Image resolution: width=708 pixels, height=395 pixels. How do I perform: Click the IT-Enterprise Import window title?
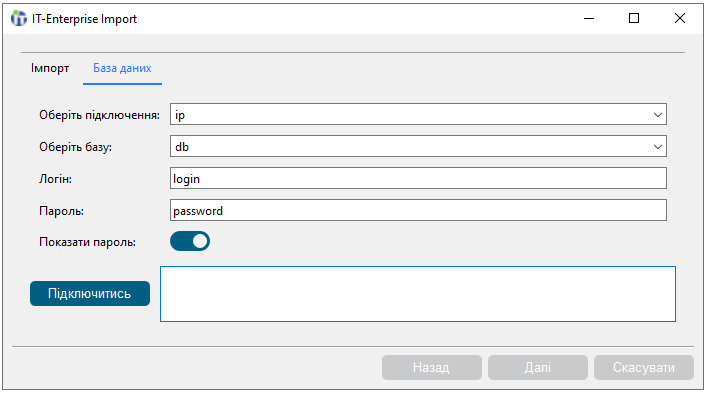click(84, 19)
